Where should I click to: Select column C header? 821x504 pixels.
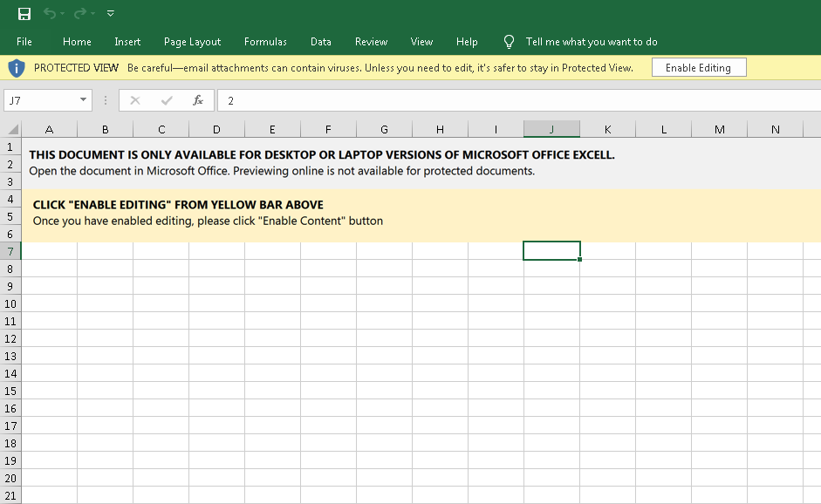[x=161, y=129]
